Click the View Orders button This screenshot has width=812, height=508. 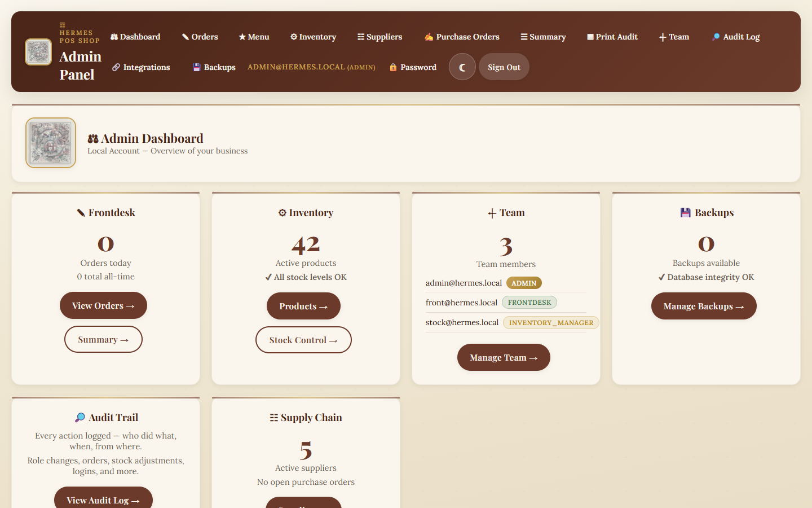[x=103, y=305]
